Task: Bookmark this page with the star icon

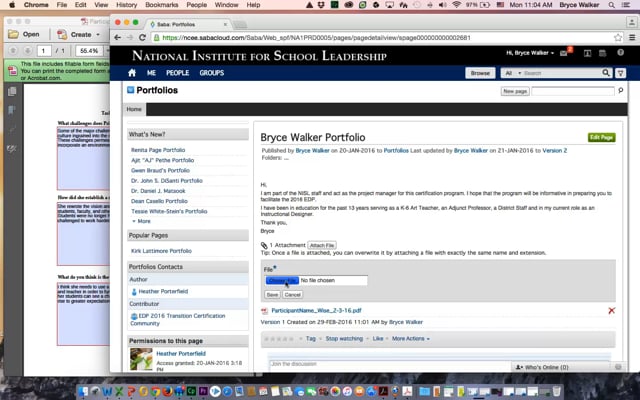Action: tap(618, 38)
